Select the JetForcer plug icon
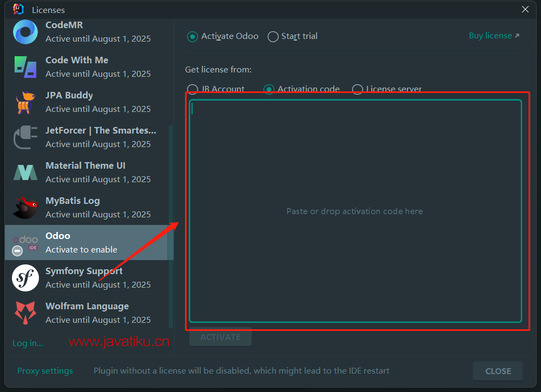The width and height of the screenshot is (541, 392). [25, 137]
